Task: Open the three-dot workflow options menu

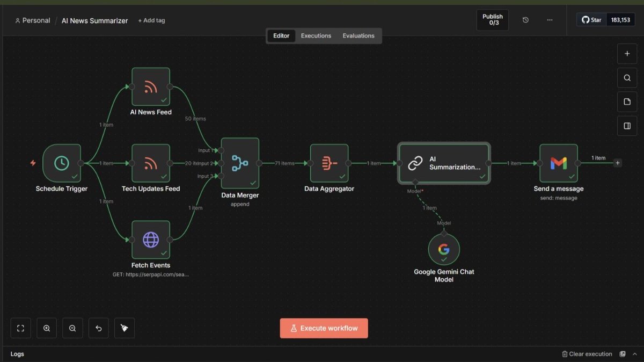Action: [550, 20]
